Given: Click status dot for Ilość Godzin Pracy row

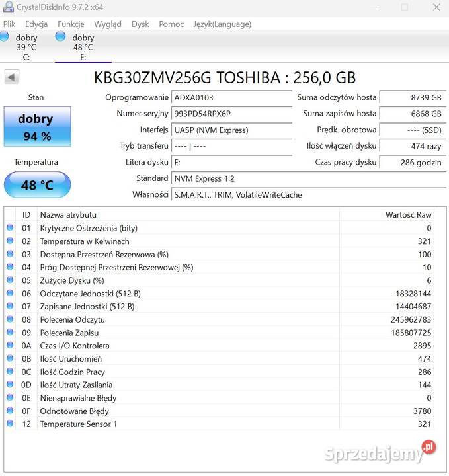Looking at the screenshot, I should tap(10, 371).
